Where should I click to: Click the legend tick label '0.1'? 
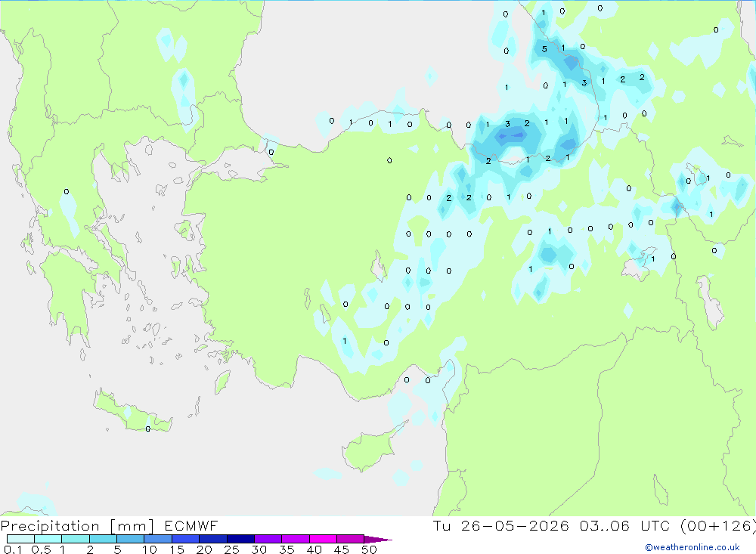13,549
